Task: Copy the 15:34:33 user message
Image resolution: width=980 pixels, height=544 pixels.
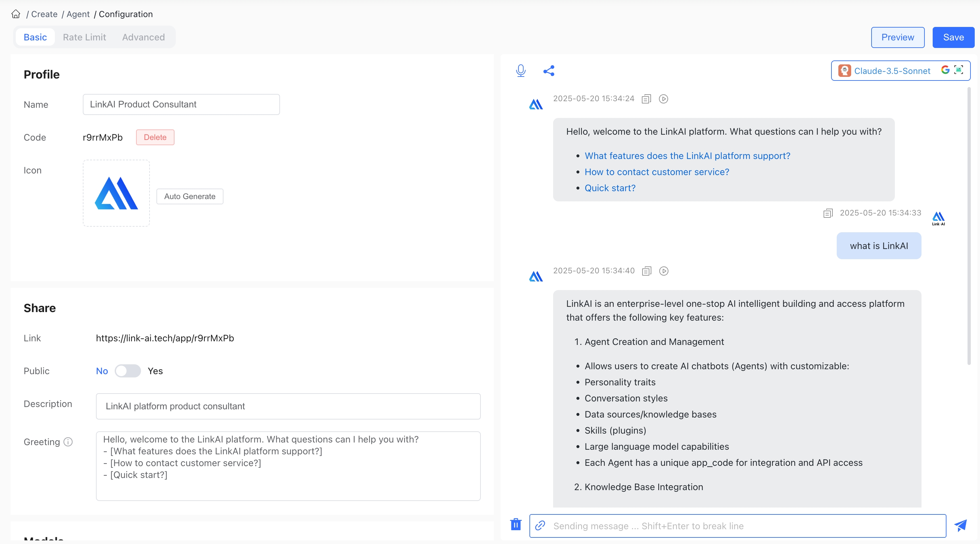Action: tap(828, 213)
